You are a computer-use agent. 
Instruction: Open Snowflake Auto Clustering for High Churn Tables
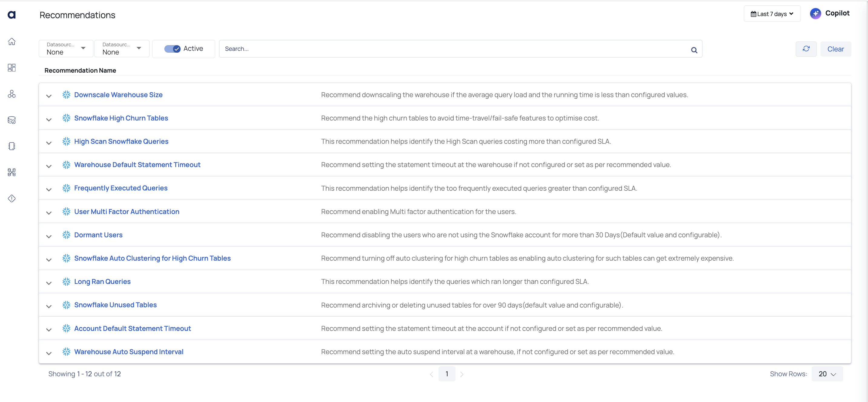pyautogui.click(x=152, y=258)
